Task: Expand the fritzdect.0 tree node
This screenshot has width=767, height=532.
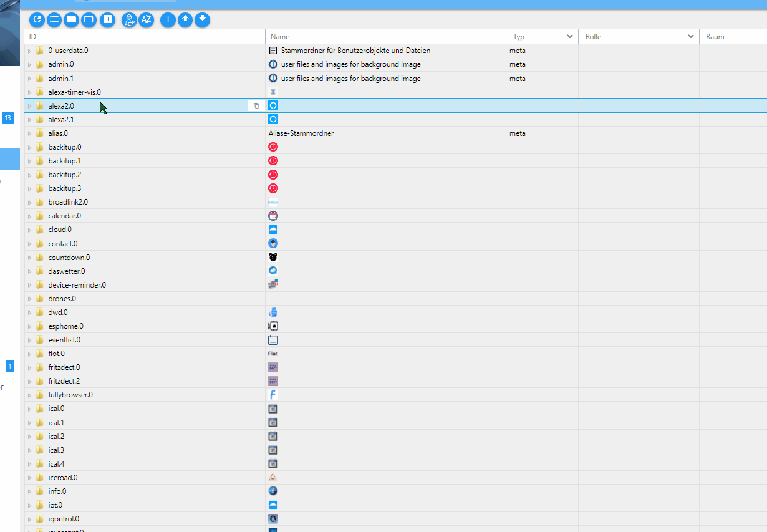Action: click(x=29, y=367)
